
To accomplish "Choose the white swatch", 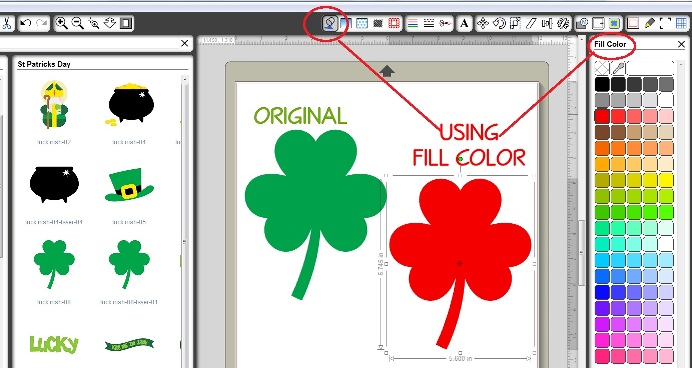I will [x=666, y=100].
